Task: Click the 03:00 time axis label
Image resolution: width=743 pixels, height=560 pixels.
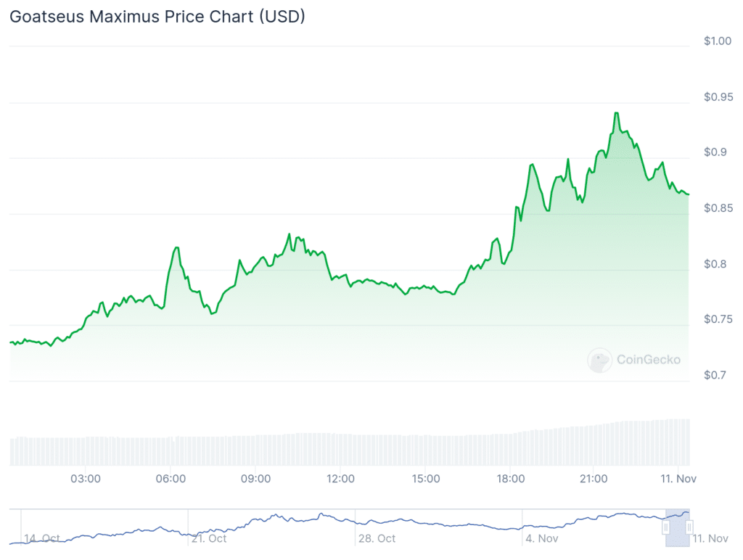Action: coord(86,479)
